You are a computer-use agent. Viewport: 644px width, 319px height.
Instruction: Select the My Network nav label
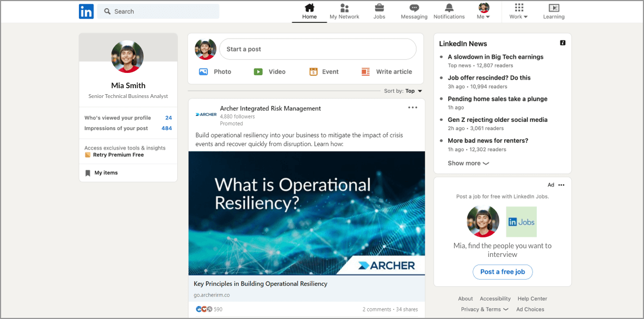[344, 17]
